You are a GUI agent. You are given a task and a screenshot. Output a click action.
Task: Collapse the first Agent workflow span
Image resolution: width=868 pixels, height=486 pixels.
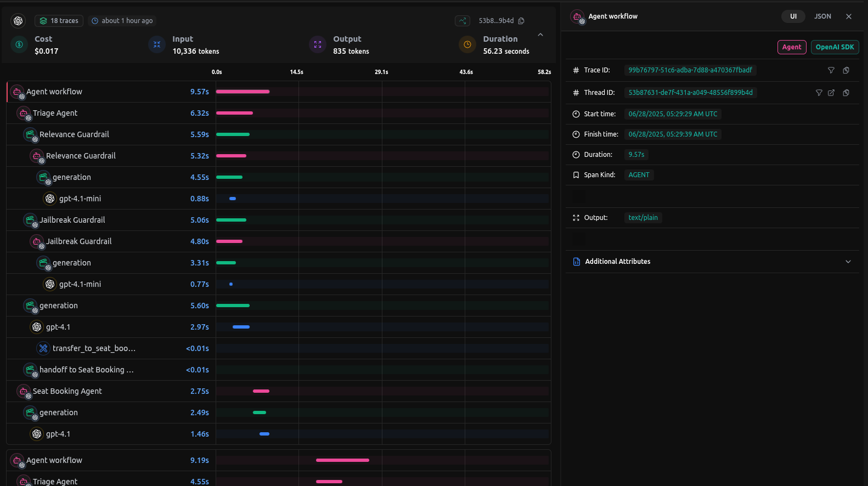[x=17, y=92]
